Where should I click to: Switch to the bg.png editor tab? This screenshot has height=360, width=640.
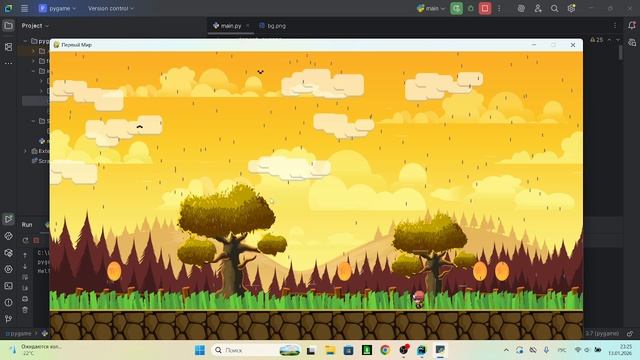coord(272,26)
